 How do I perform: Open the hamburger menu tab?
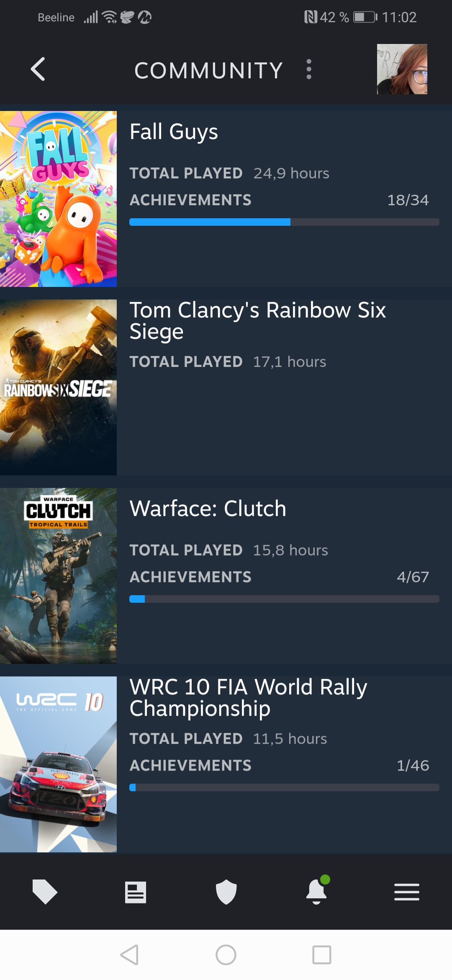click(407, 892)
